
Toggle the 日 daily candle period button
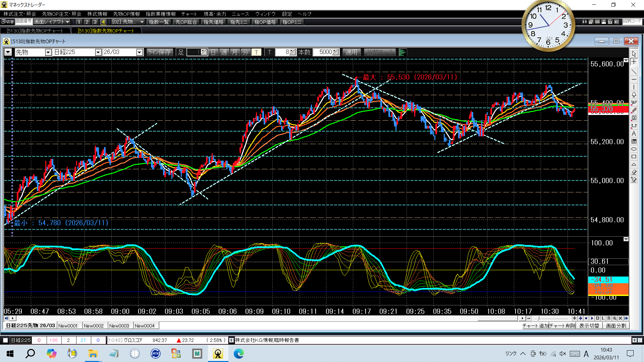pyautogui.click(x=213, y=52)
